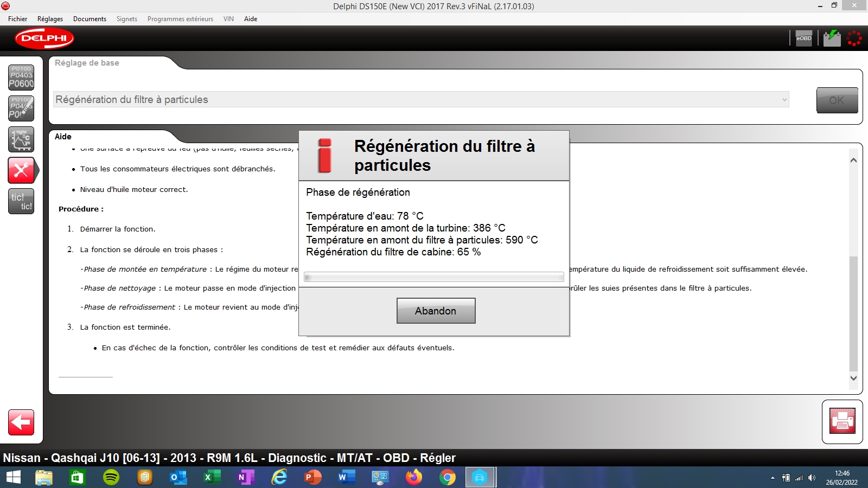868x488 pixels.
Task: Click the help panel scroll down arrow
Action: (853, 378)
